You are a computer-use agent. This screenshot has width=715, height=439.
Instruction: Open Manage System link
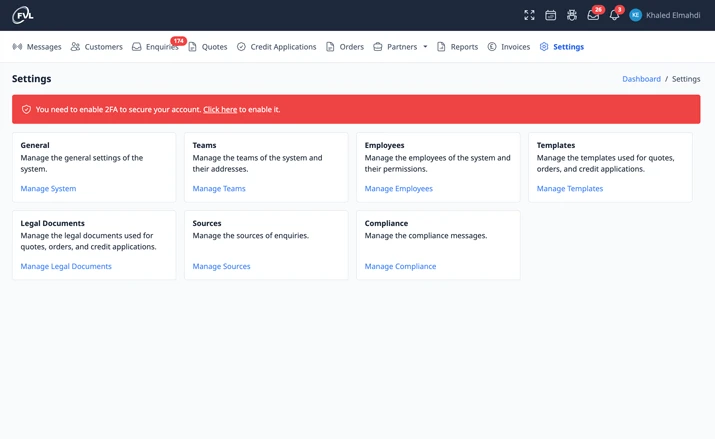[48, 189]
